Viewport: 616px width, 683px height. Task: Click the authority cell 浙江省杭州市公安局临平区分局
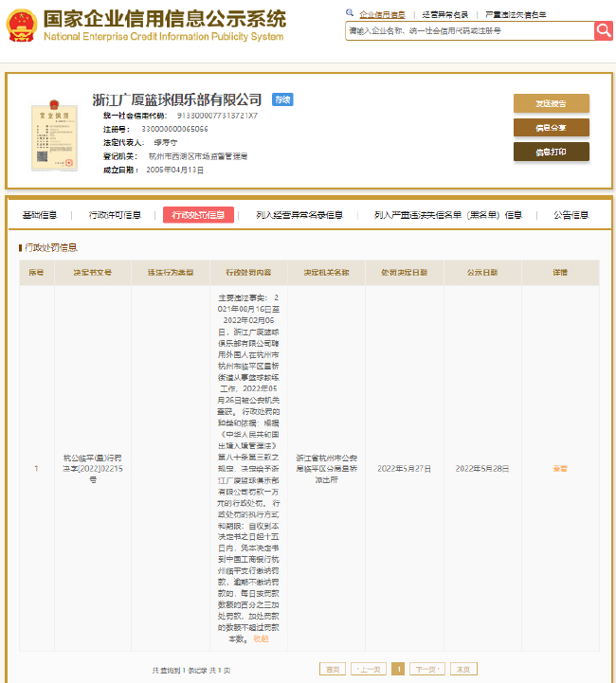[326, 469]
